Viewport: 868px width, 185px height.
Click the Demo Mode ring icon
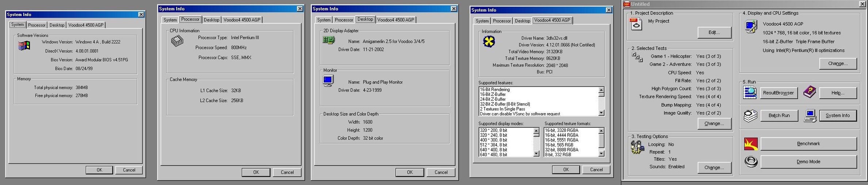pos(751,162)
